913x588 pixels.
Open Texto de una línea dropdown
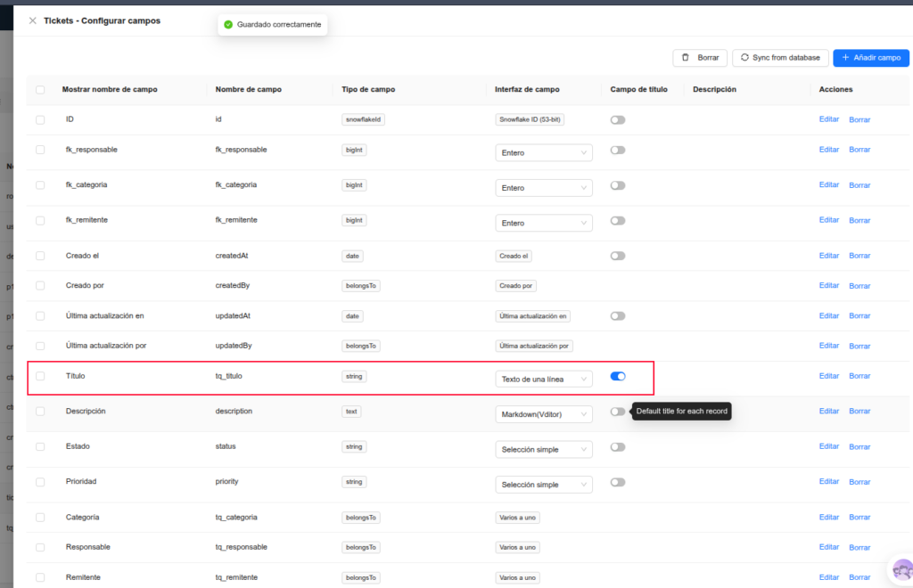pos(544,380)
